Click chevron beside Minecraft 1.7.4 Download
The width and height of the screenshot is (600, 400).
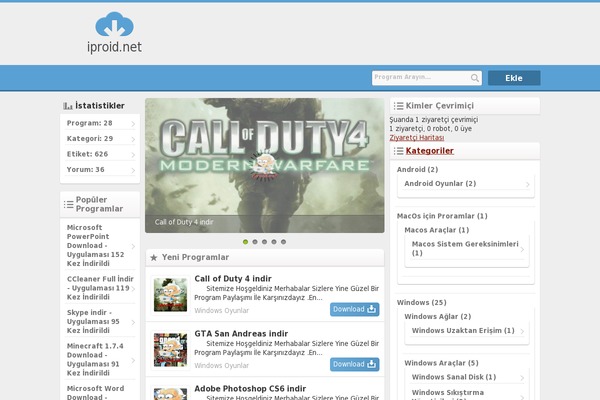133,360
